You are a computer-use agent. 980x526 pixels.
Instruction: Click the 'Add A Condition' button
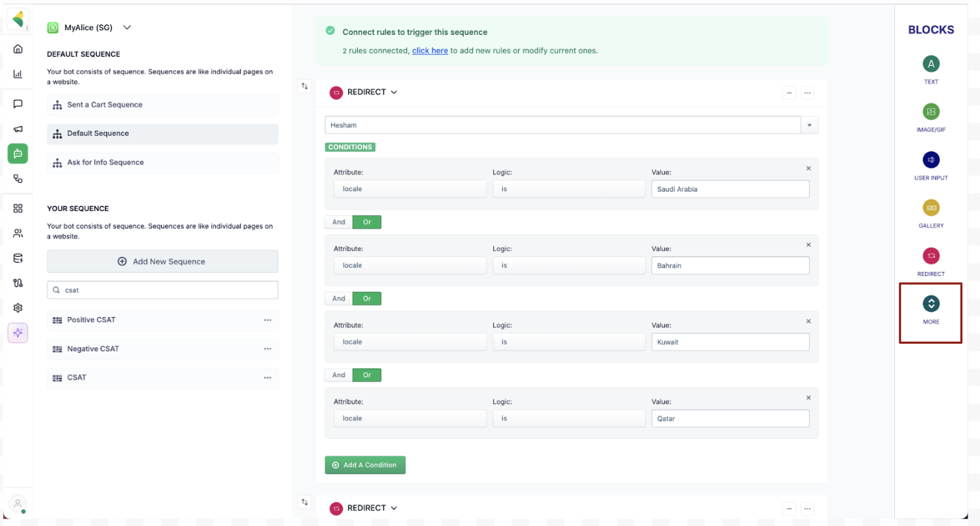365,465
